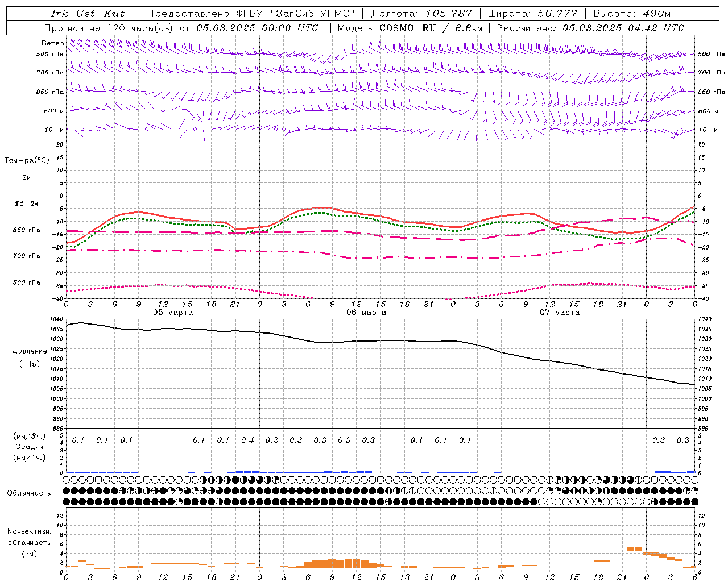Click the '(км)' convective height unit label
The image size is (728, 582).
[29, 554]
